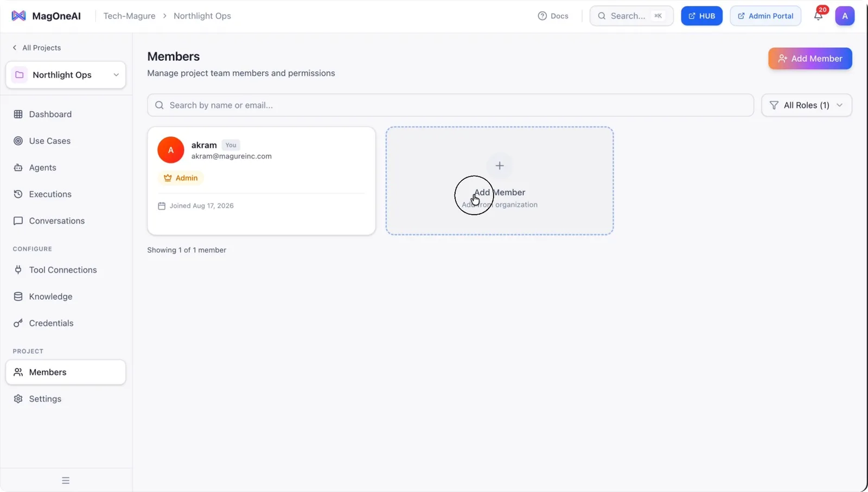
Task: Go to Dashboard in sidebar
Action: 66,114
